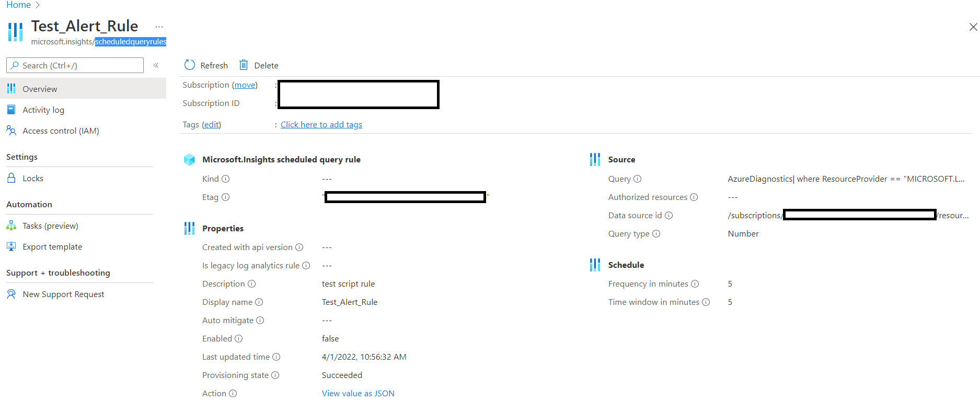This screenshot has height=414, width=980.
Task: Click the info icon next to Display name
Action: coord(259,302)
